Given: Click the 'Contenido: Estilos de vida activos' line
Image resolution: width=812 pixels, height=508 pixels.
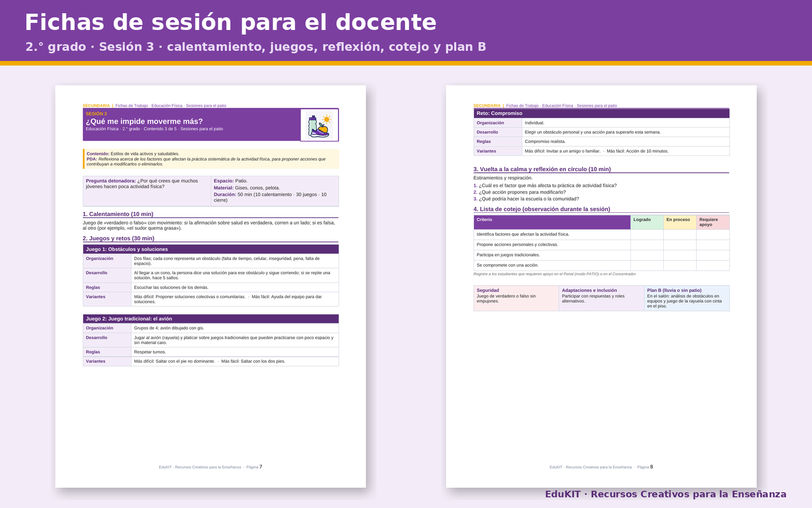Looking at the screenshot, I should 133,153.
